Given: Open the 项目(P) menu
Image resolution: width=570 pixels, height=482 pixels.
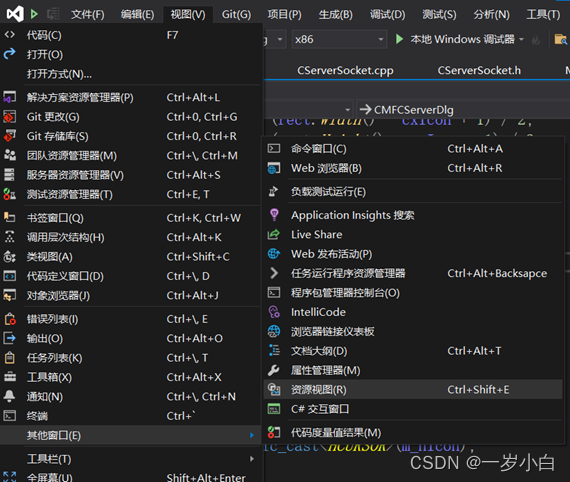Looking at the screenshot, I should coord(284,15).
